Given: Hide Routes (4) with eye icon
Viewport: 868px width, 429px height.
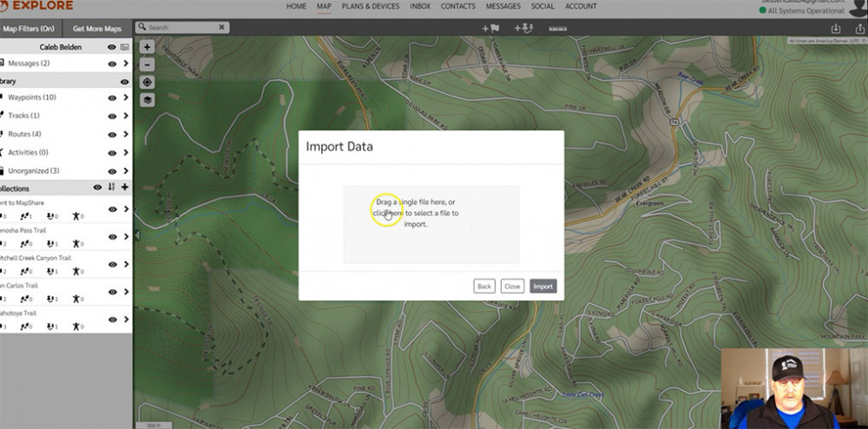Looking at the screenshot, I should [112, 134].
